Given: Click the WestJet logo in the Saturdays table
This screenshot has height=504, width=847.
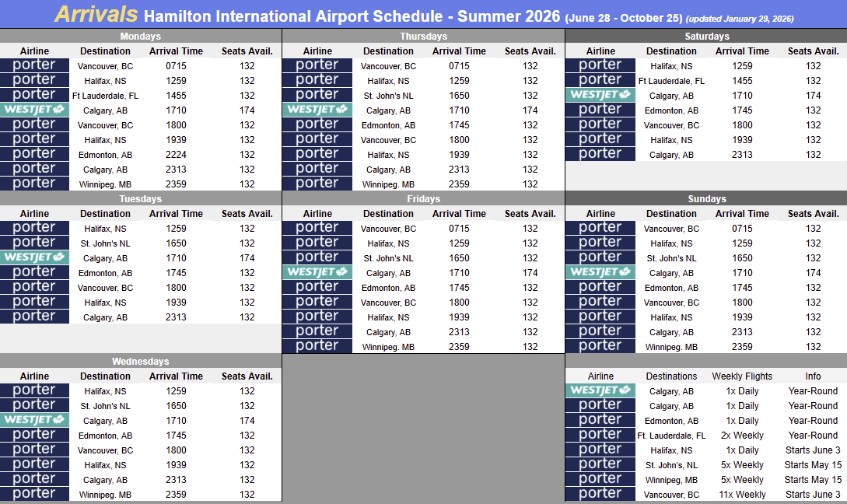Looking at the screenshot, I should click(600, 95).
